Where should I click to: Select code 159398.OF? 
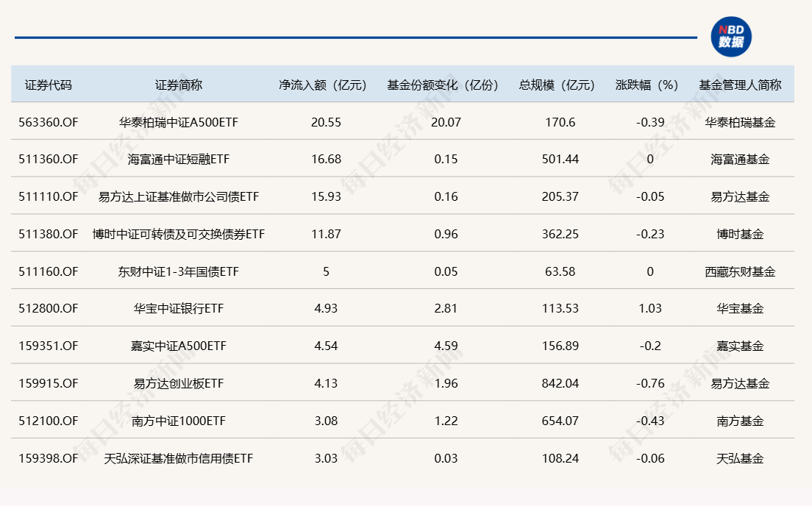pyautogui.click(x=48, y=458)
